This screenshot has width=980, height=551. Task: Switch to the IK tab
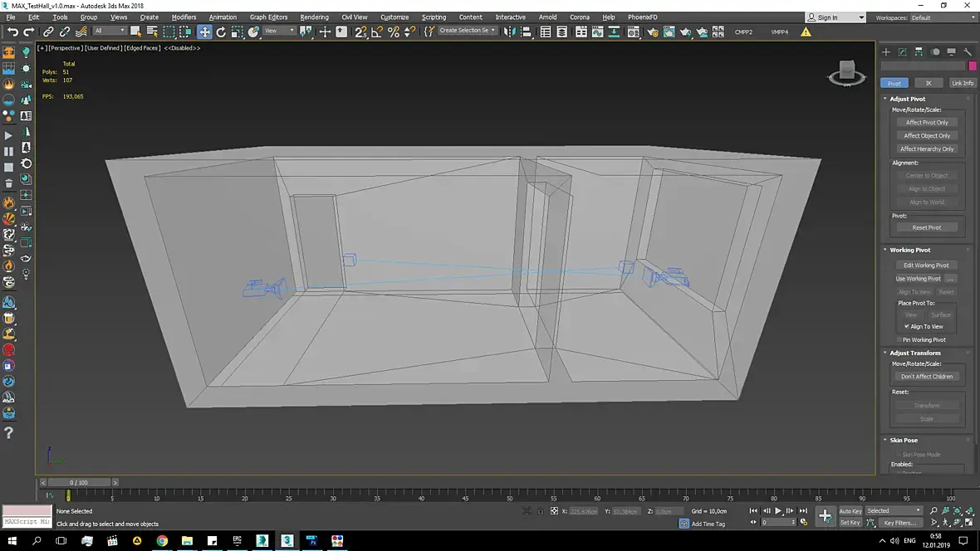point(929,83)
